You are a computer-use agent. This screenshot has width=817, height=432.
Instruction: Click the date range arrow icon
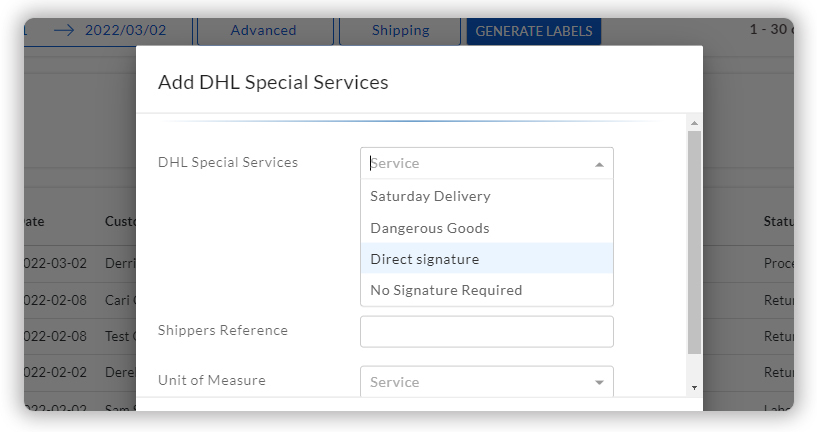click(64, 30)
